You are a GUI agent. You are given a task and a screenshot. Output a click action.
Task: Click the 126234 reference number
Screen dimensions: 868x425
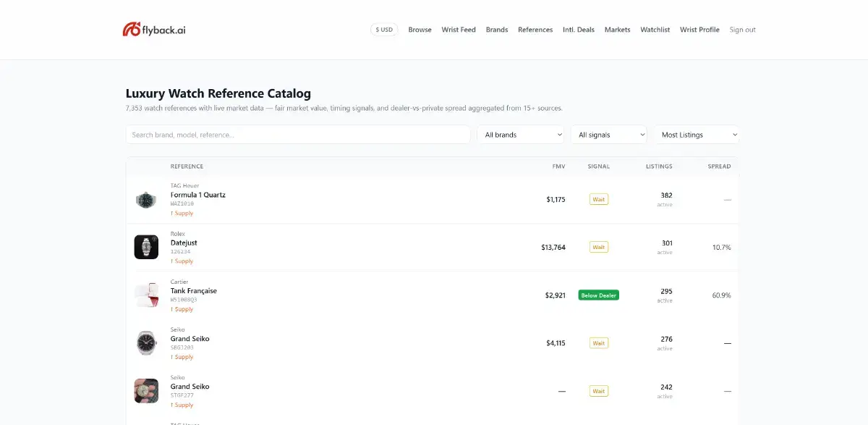tap(181, 252)
